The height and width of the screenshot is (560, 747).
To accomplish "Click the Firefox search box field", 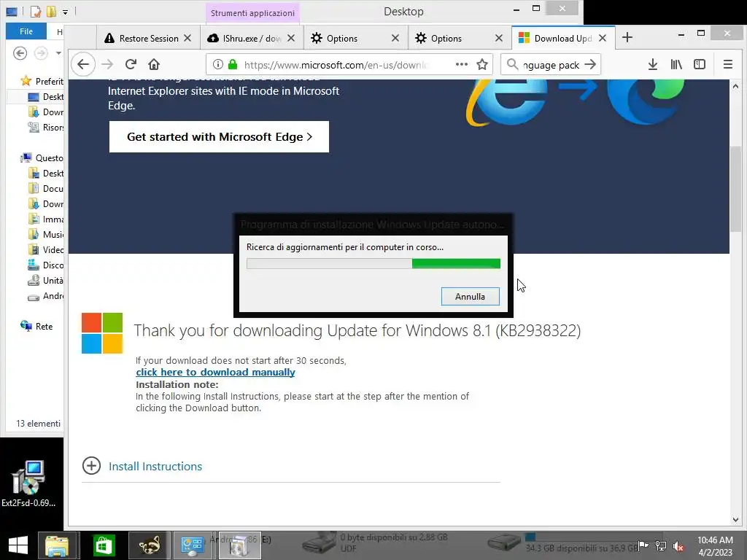I will coord(551,65).
